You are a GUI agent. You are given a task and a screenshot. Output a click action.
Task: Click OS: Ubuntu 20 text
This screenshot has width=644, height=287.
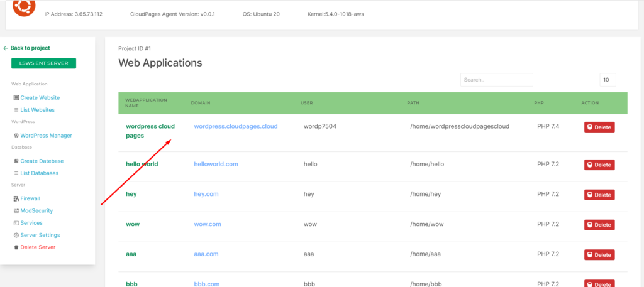coord(261,14)
